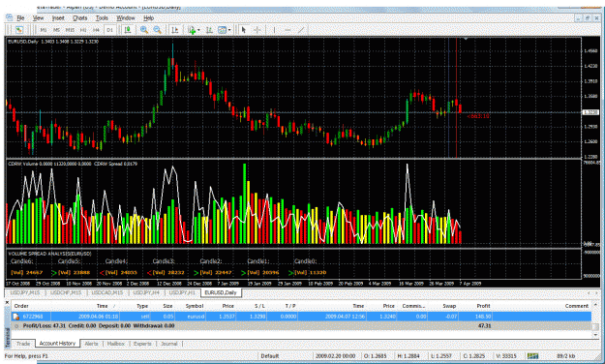Click the chart tabs scroll left arrow
This screenshot has width=605, height=364.
coord(590,293)
